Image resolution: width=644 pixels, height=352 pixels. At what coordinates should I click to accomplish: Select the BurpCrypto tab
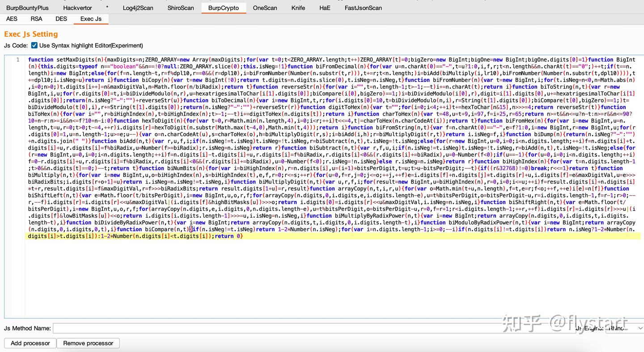224,8
